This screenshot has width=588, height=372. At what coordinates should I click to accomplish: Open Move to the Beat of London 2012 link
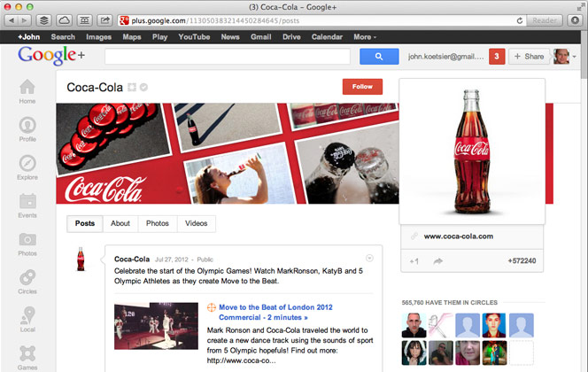point(275,312)
